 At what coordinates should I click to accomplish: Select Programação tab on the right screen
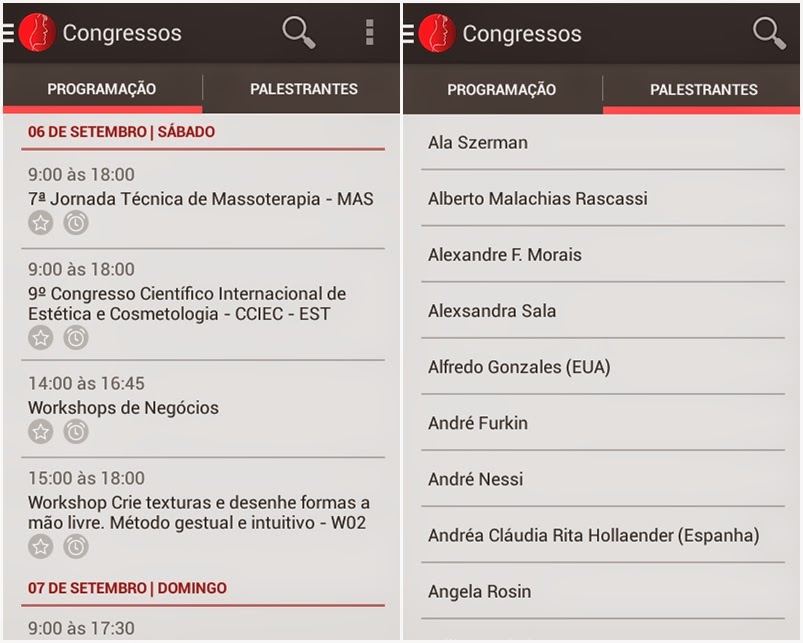pos(502,90)
